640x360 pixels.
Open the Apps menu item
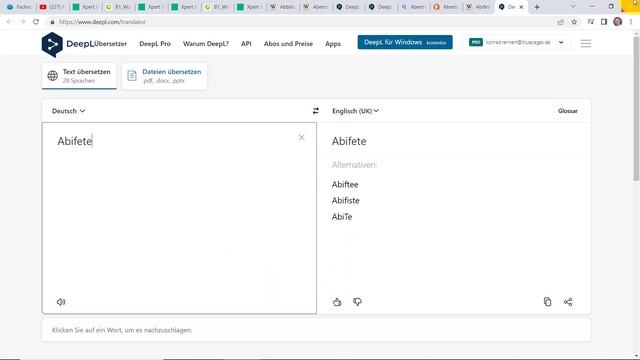333,44
